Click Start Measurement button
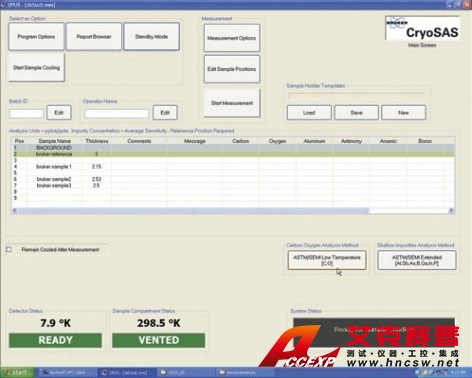This screenshot has width=472, height=378. click(232, 103)
